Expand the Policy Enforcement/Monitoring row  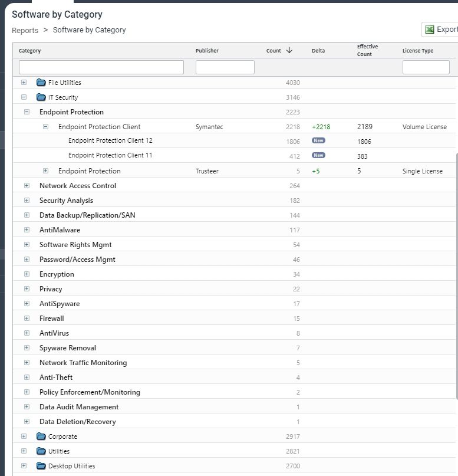(x=27, y=392)
